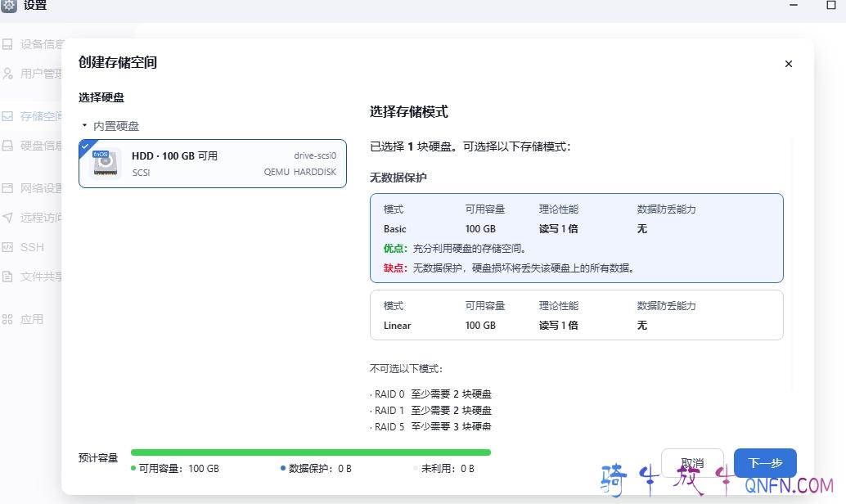Select the Basic storage mode option

[x=576, y=237]
